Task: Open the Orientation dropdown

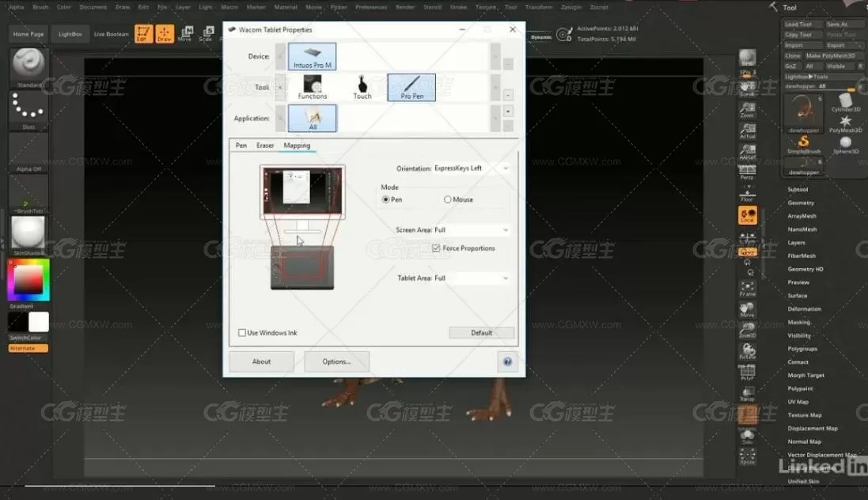Action: 471,169
